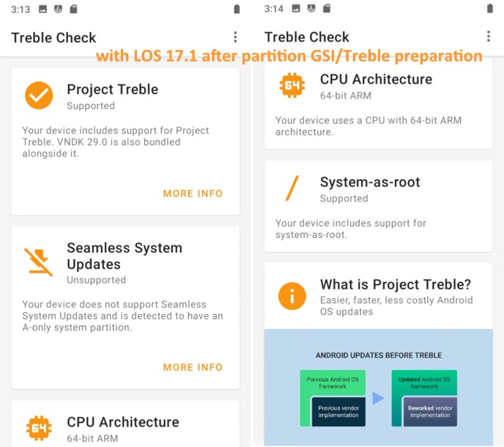504x447 pixels.
Task: Tap cat face notification icon in left status bar
Action: tap(58, 9)
